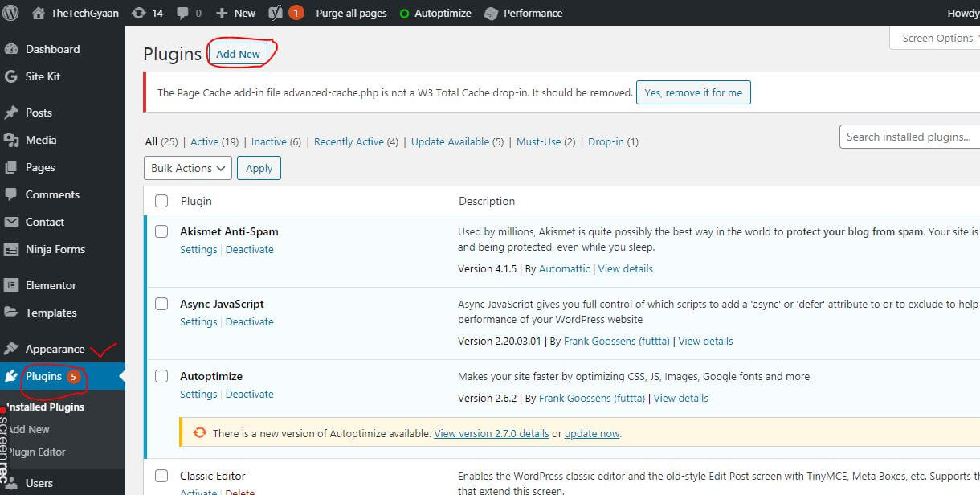Open Frank Goossens link under Async JavaScript
This screenshot has width=980, height=495.
[617, 341]
